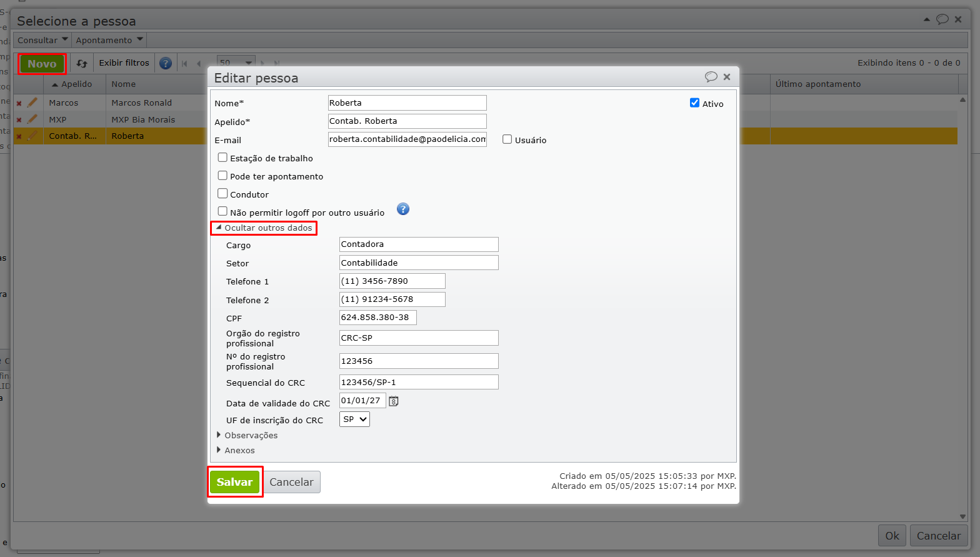
Task: Click the Nº do registro profissional field
Action: tap(419, 361)
